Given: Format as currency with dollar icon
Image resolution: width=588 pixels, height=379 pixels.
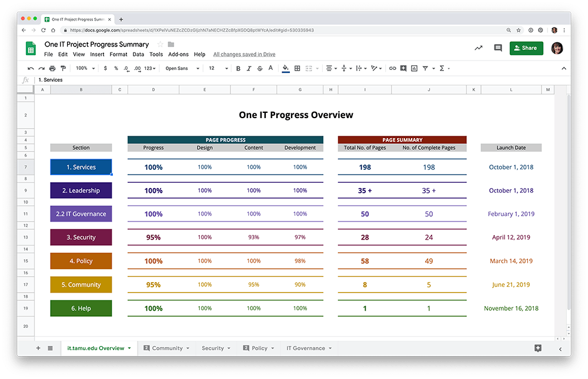Looking at the screenshot, I should coord(105,68).
